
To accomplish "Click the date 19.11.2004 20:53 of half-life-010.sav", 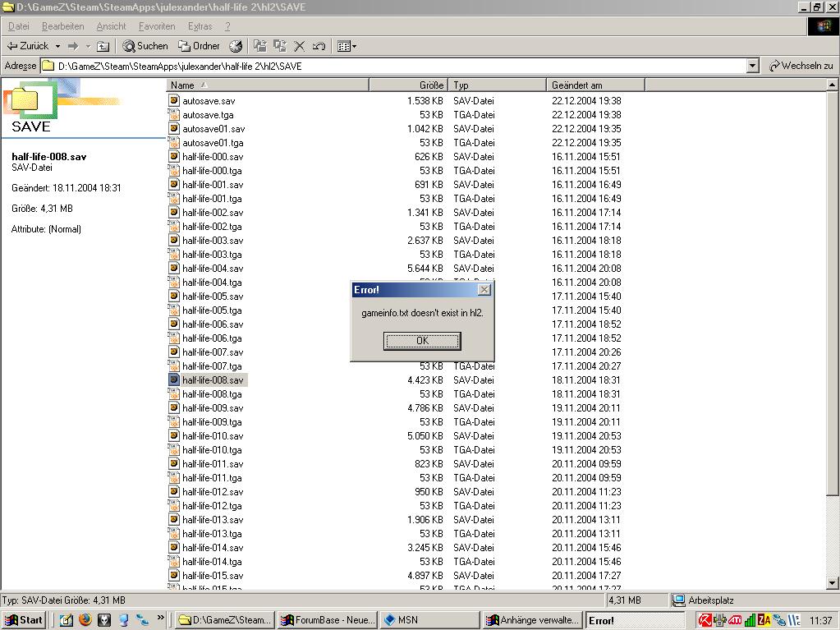I will point(586,436).
